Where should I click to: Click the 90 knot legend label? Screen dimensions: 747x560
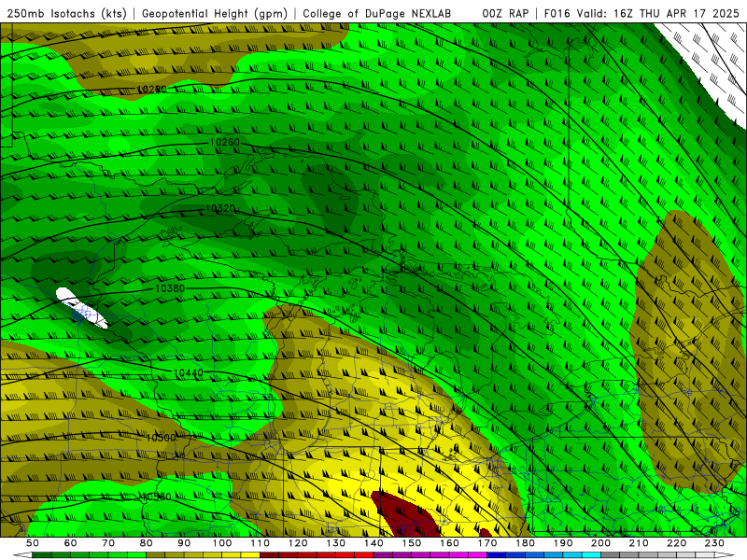pos(184,543)
